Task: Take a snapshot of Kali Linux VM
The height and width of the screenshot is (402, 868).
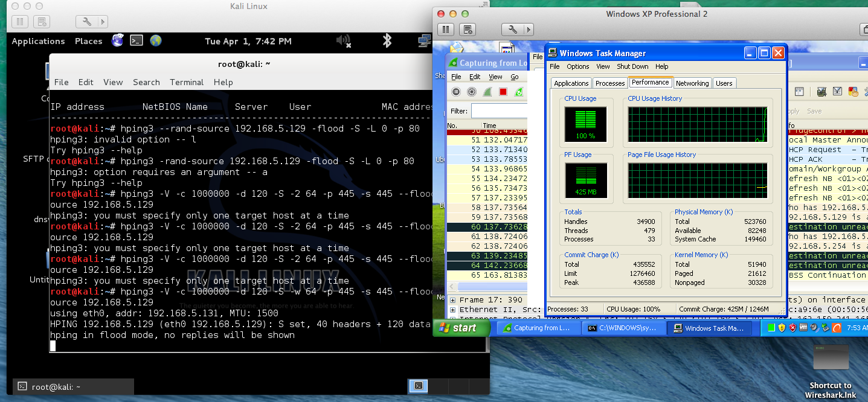Action: (41, 22)
